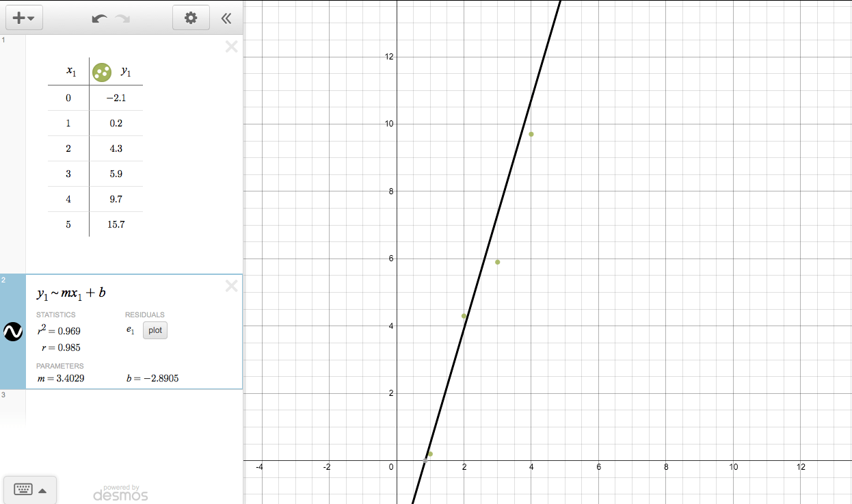The image size is (852, 504).
Task: Edit the x1 cell in the 5.9 row
Action: click(68, 174)
